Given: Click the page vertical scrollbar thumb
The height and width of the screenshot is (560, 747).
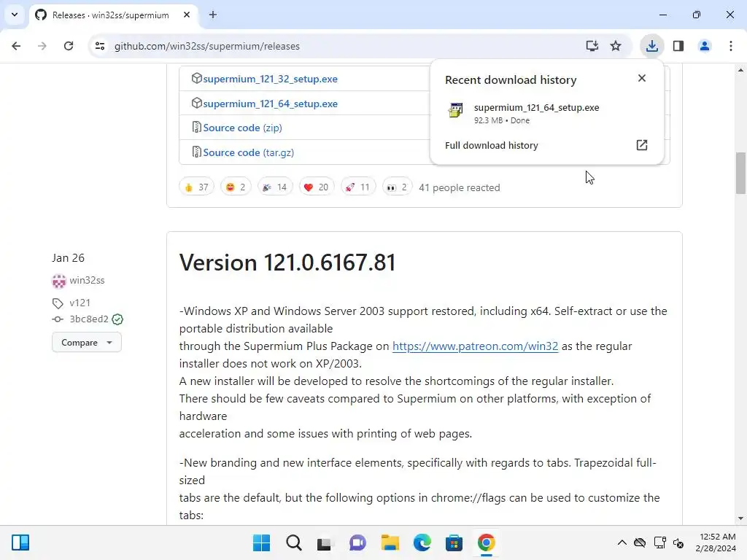Looking at the screenshot, I should click(x=740, y=173).
